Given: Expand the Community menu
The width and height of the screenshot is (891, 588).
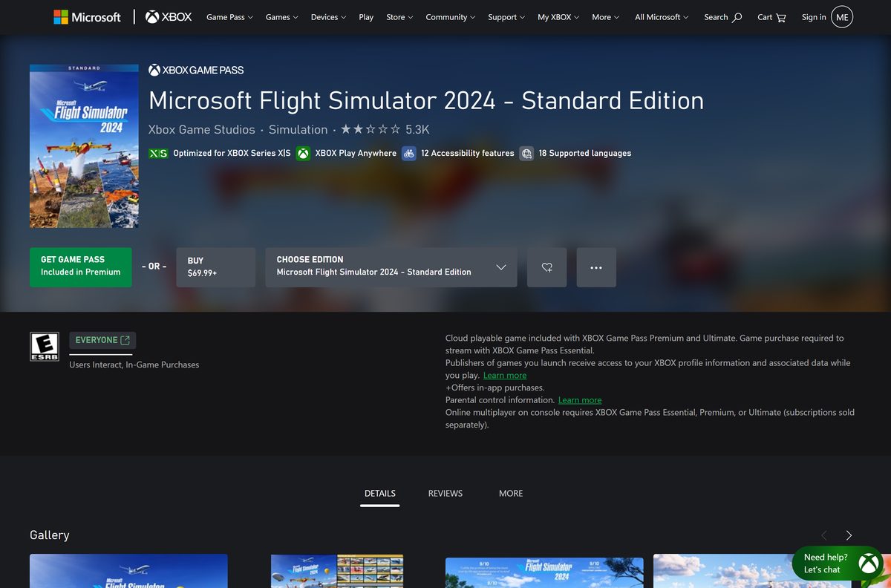Looking at the screenshot, I should 451,17.
